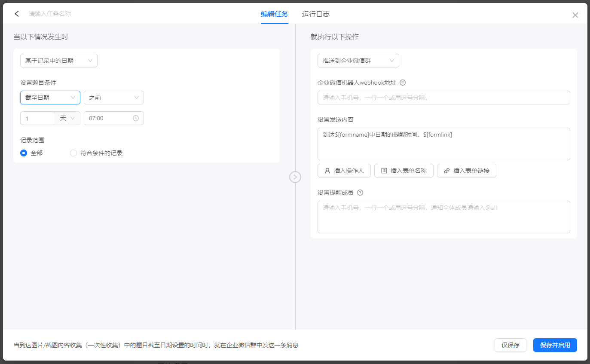Viewport: 590px width, 364px height.
Task: Click the form icon on 插入表单名称
Action: pyautogui.click(x=384, y=171)
